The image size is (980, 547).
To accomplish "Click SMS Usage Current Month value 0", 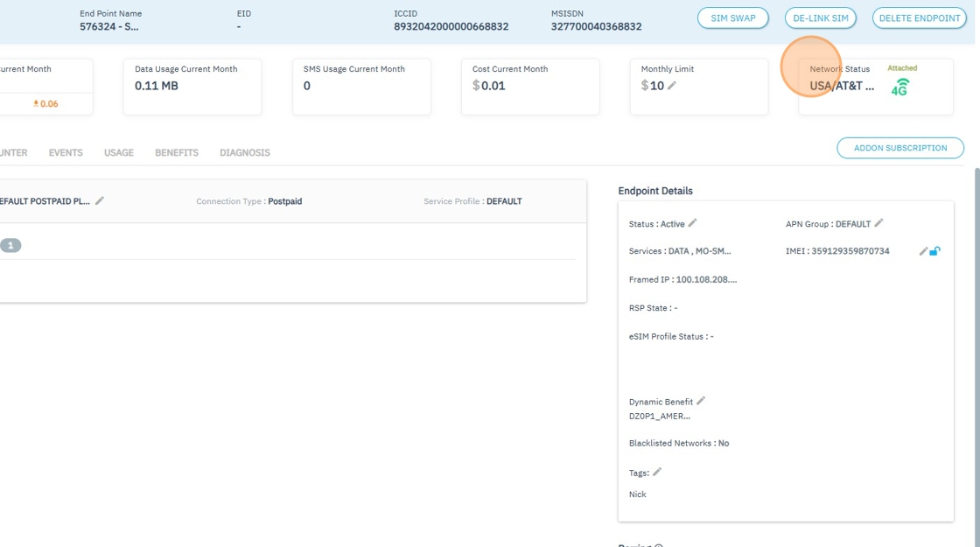I will pyautogui.click(x=307, y=86).
